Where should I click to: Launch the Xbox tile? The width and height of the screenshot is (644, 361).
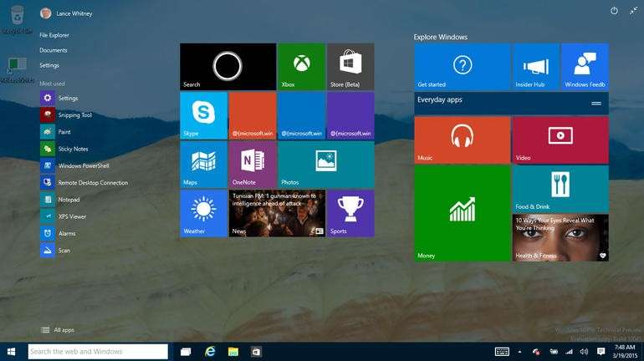pyautogui.click(x=301, y=67)
